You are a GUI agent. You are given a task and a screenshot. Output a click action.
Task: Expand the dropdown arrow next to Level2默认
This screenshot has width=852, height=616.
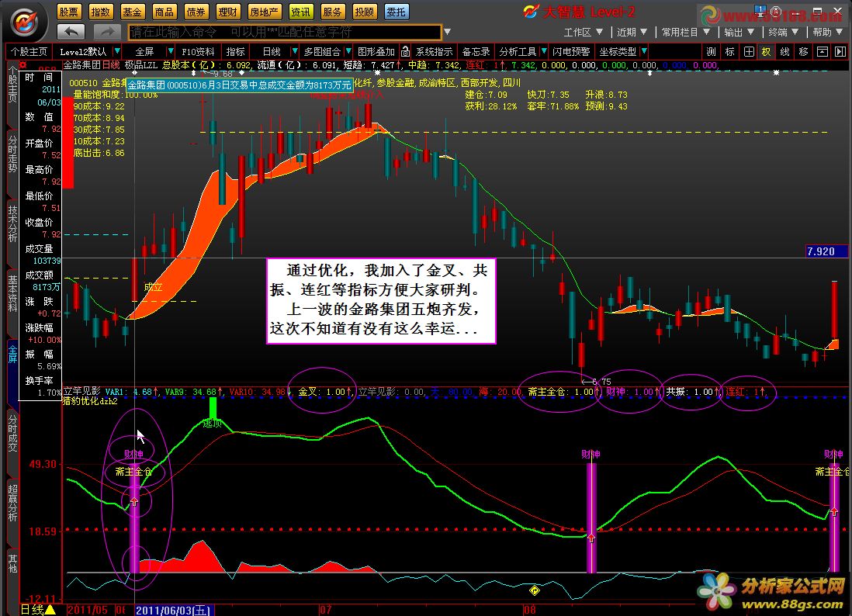coord(117,52)
